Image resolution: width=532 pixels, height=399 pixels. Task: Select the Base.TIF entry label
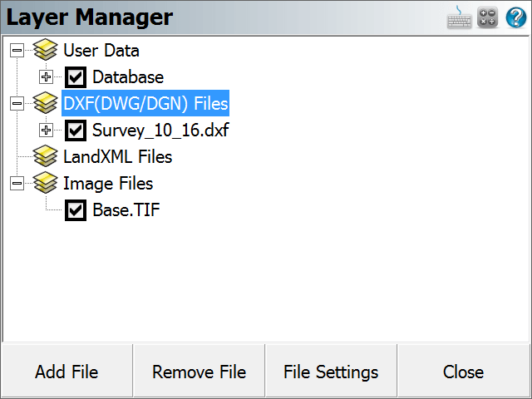(x=126, y=210)
